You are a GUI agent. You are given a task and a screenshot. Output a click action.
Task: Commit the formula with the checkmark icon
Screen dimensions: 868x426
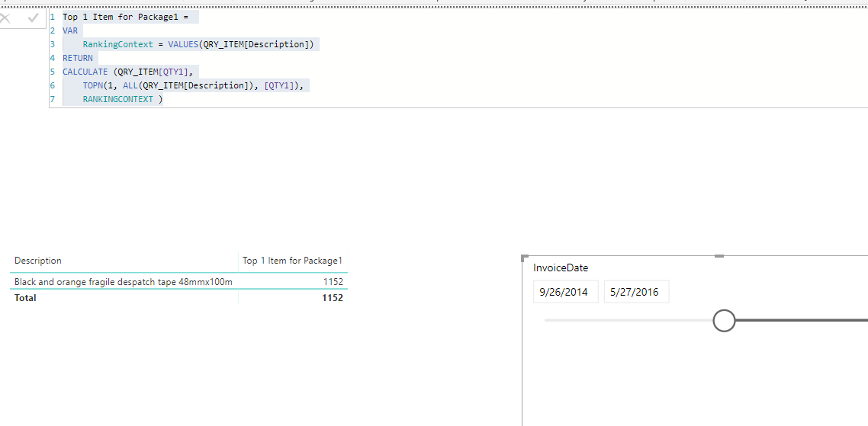(34, 18)
